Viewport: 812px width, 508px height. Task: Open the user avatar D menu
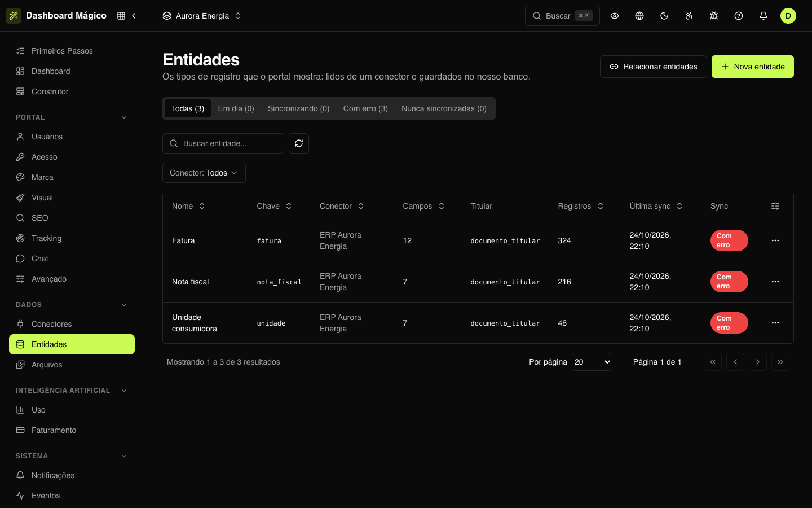pos(788,16)
